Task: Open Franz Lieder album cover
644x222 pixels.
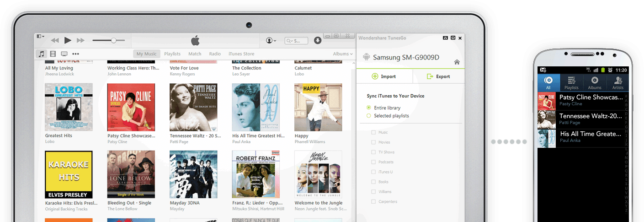Action: pos(256,174)
